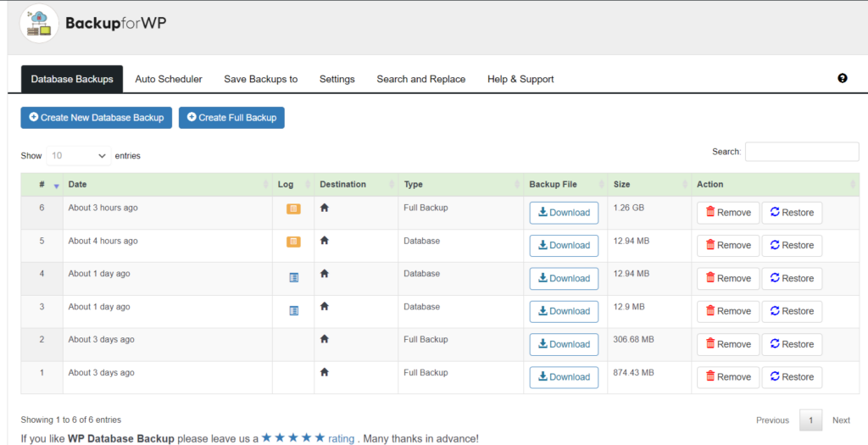Remove backup number 6
868x445 pixels.
tap(728, 213)
